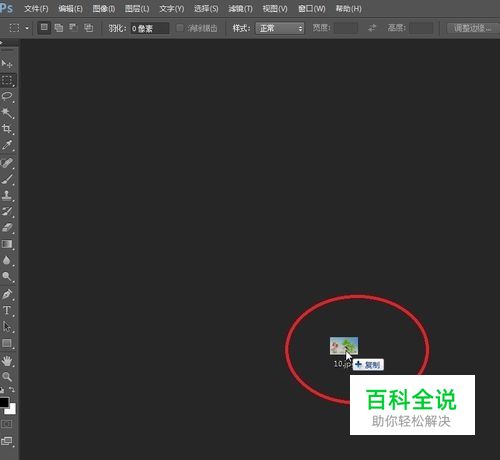Open the 窗口(W) menu
Image resolution: width=500 pixels, height=460 pixels.
pos(312,9)
